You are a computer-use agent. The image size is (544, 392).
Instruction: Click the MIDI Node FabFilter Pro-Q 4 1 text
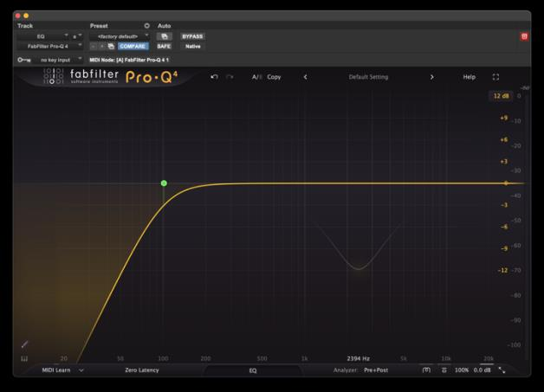coord(129,60)
